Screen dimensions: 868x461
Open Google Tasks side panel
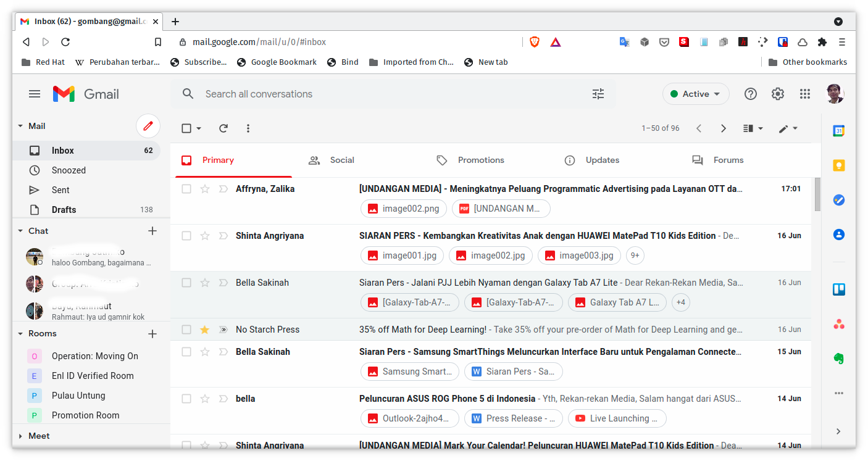click(839, 200)
